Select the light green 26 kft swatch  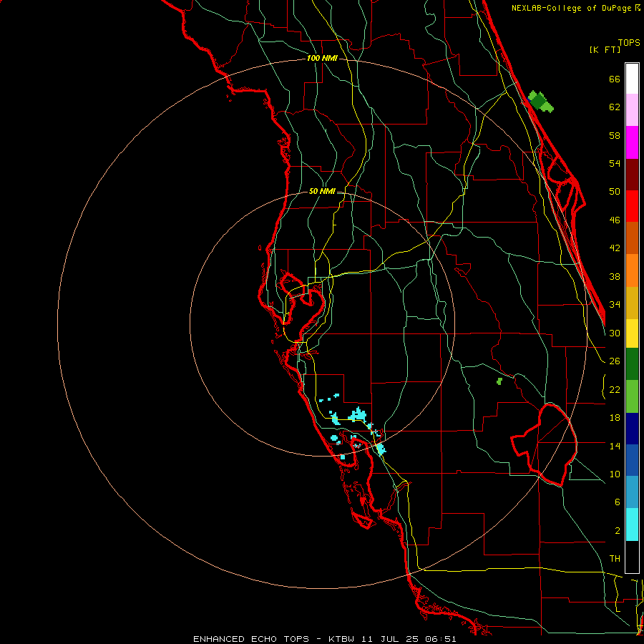tap(632, 396)
